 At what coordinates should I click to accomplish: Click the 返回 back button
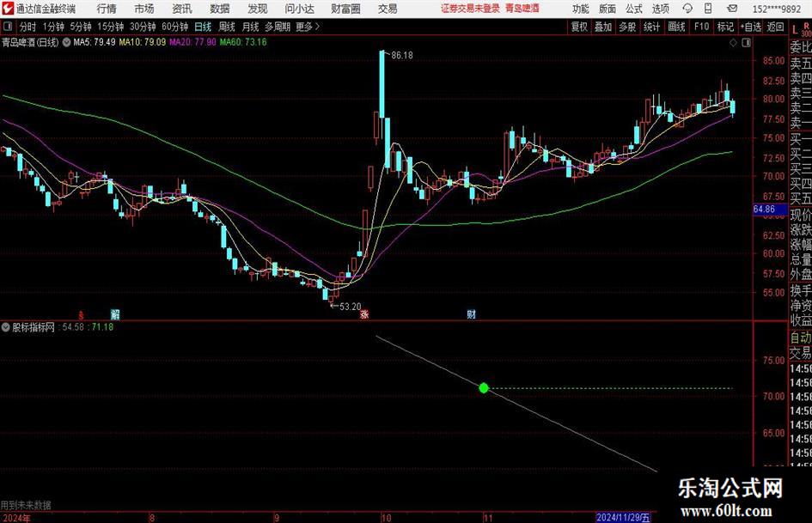click(775, 27)
